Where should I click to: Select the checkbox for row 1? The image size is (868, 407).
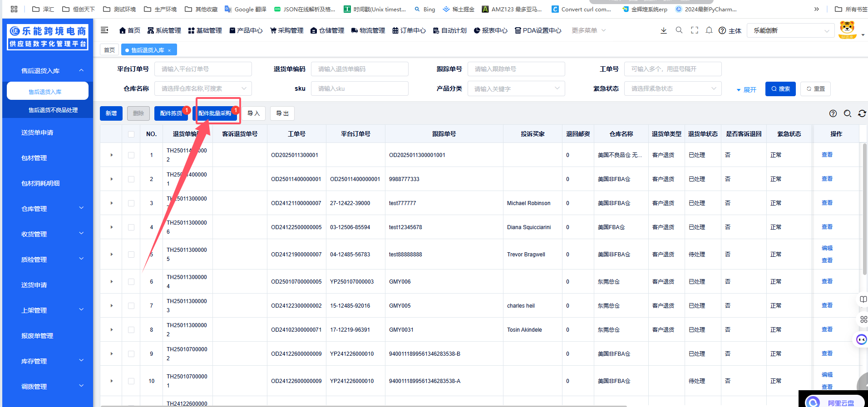pyautogui.click(x=131, y=155)
